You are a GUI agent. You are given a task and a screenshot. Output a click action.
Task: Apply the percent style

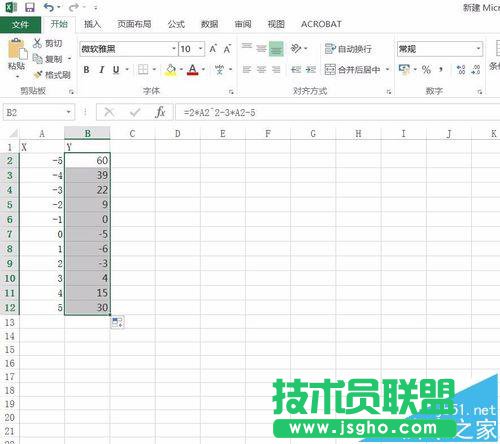426,70
